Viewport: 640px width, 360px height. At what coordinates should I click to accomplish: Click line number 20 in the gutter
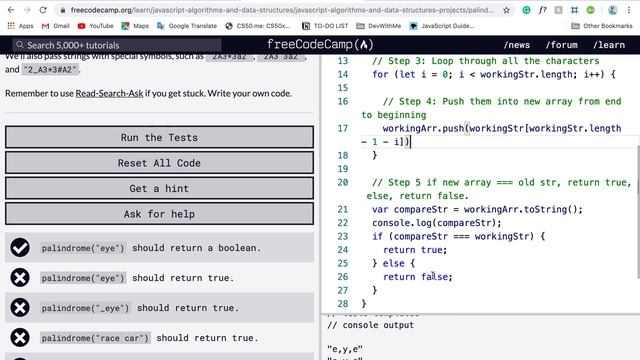342,182
